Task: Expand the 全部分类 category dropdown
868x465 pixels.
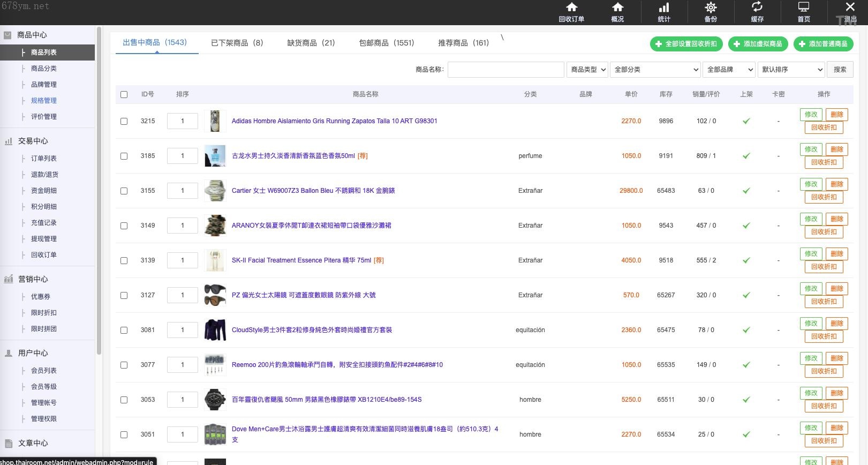Action: point(655,70)
